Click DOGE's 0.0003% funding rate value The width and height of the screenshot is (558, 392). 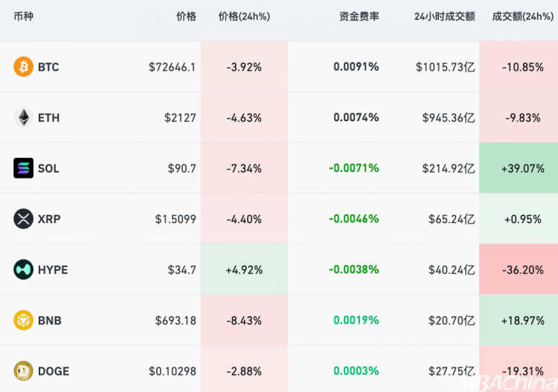pos(356,370)
